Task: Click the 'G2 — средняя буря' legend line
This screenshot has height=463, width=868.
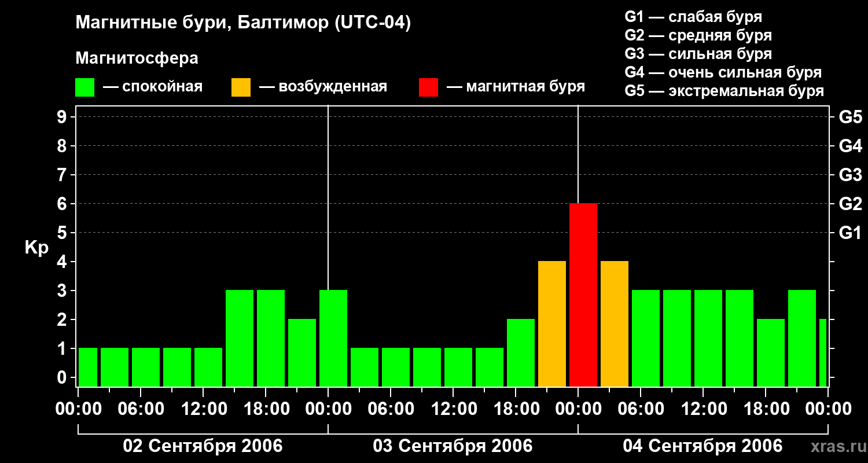Action: [x=698, y=35]
